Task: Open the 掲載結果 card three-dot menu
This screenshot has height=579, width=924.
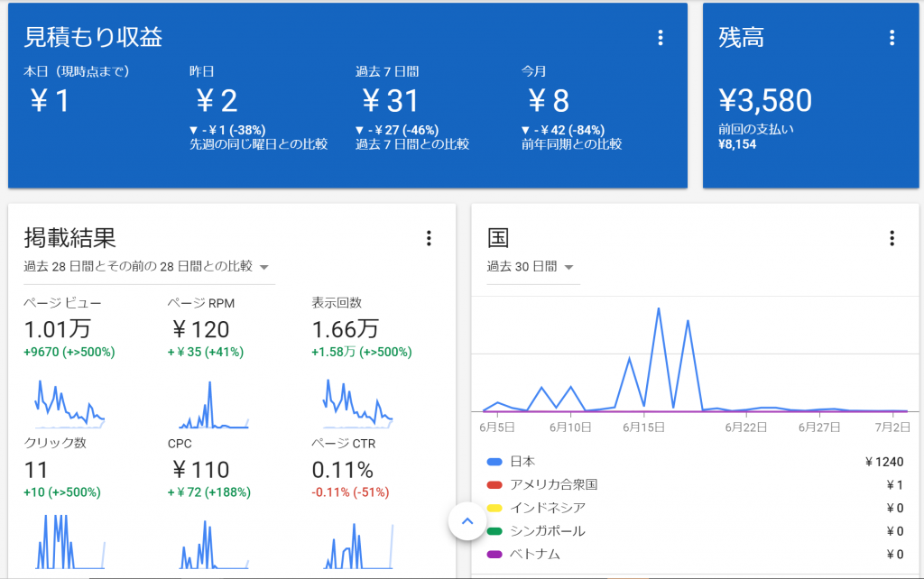Action: pos(429,238)
